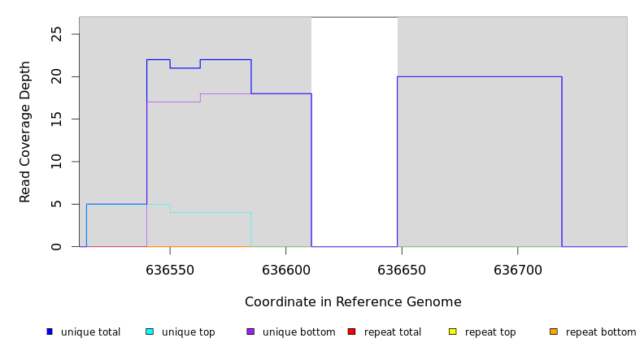Click the white zero-coverage gap region
Screen dimensions: 644x351
355,130
